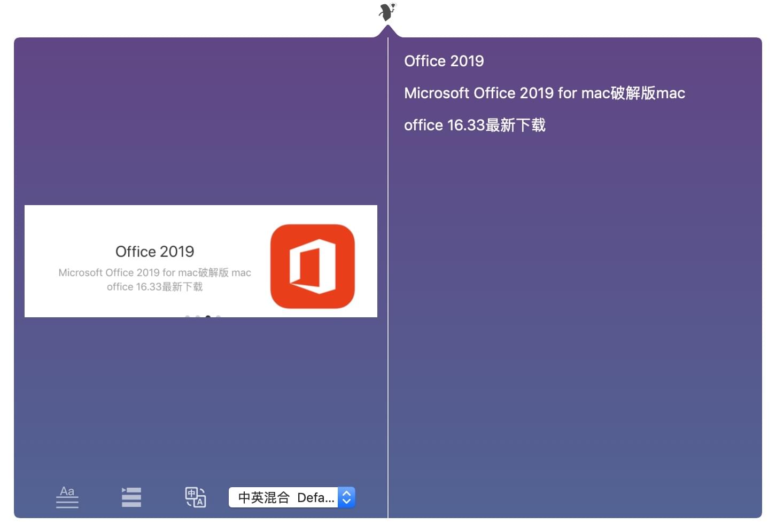Viewport: 776px width, 532px height.
Task: Open the 中英混合 language dropdown
Action: 292,497
